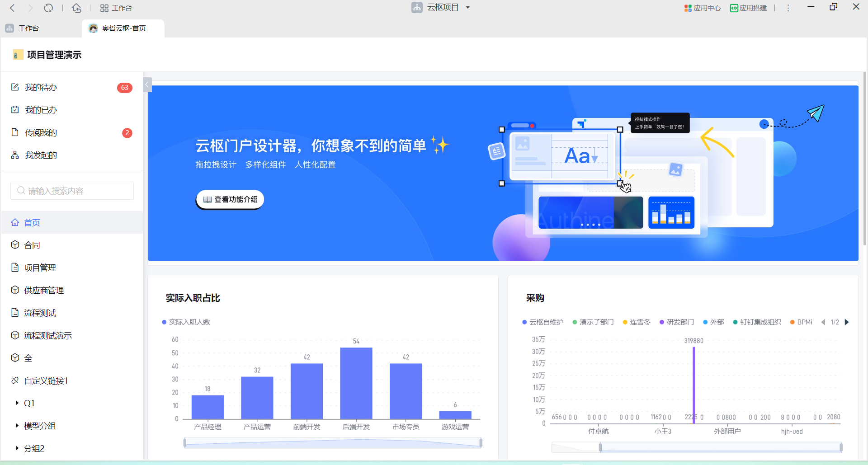
Task: Click the 合同 cube icon
Action: click(x=15, y=244)
